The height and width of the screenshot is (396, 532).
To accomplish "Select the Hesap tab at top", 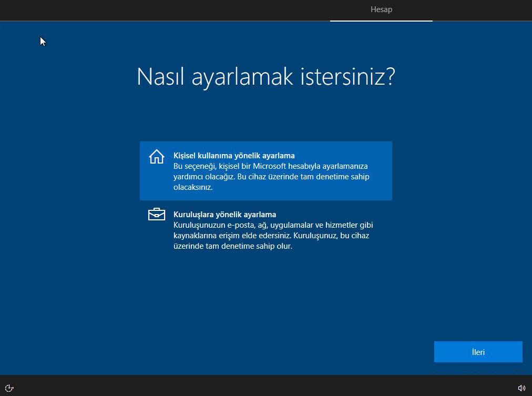I will click(x=381, y=9).
